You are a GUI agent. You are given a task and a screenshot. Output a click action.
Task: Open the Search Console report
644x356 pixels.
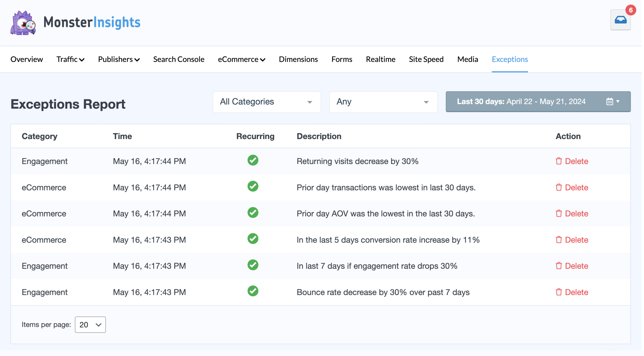point(178,59)
